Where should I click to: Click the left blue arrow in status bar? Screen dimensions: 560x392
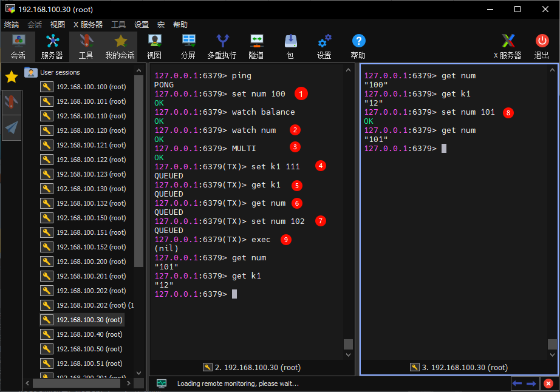[517, 384]
